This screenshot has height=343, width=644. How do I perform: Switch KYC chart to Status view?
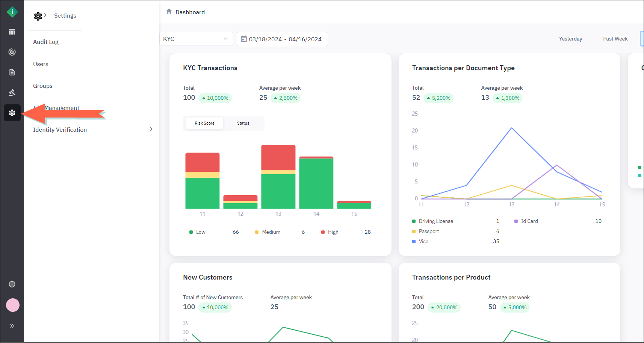[243, 123]
